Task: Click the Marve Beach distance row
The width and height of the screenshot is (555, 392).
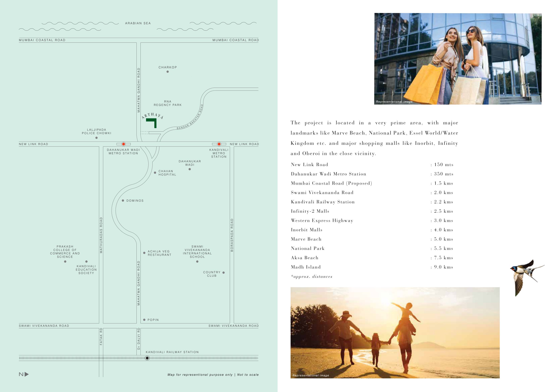Action: pyautogui.click(x=372, y=239)
